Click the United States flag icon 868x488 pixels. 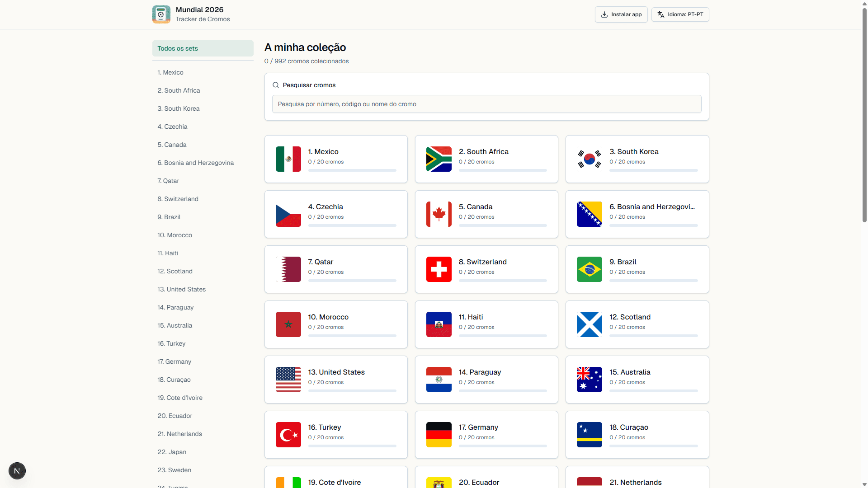288,380
